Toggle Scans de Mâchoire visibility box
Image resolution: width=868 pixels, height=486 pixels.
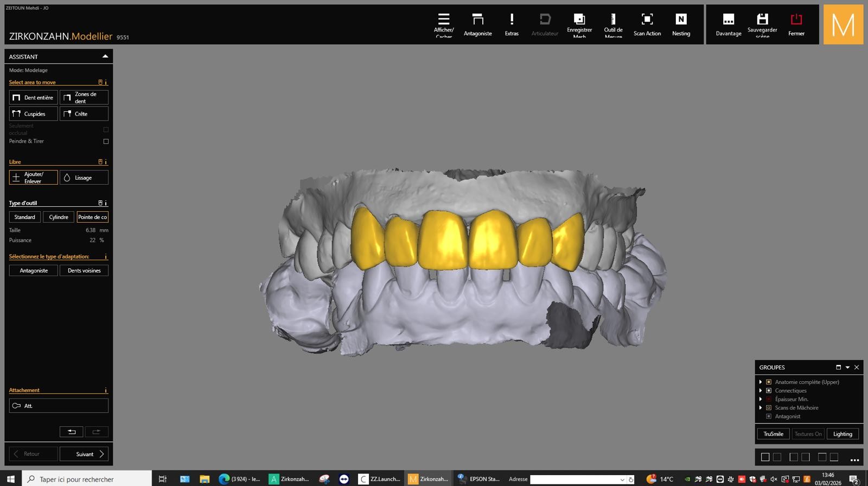pos(769,408)
